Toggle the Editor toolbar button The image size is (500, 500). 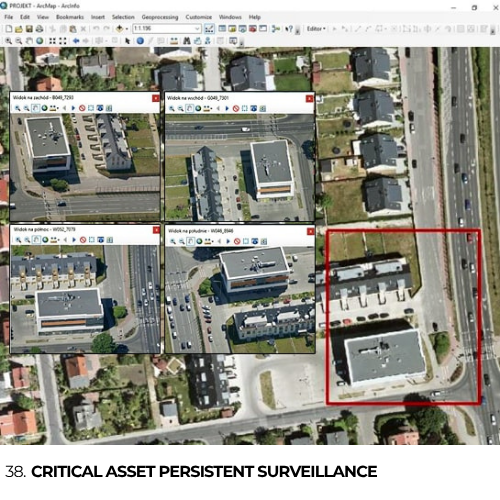(209, 29)
